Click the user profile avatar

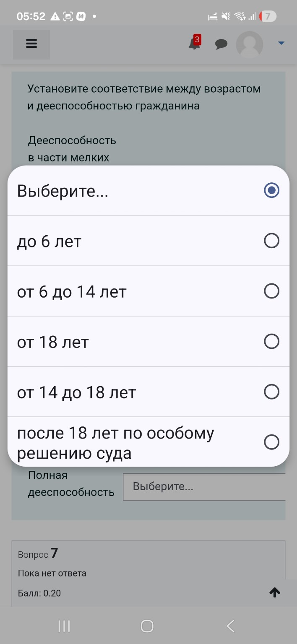click(x=249, y=44)
